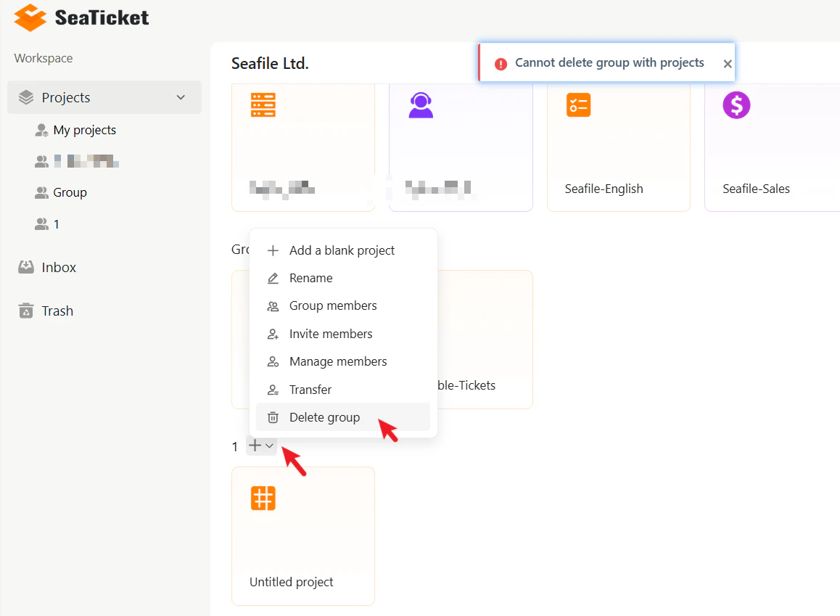
Task: Click the Transfer person icon
Action: [273, 390]
